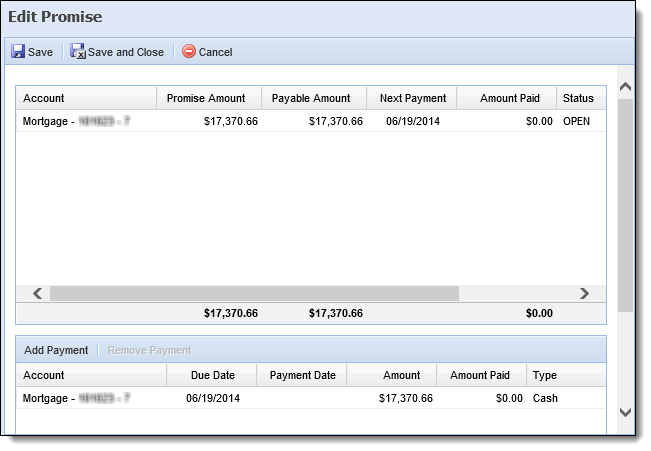Click the Save floppy disk icon
Viewport: 651px width, 451px height.
pyautogui.click(x=18, y=51)
